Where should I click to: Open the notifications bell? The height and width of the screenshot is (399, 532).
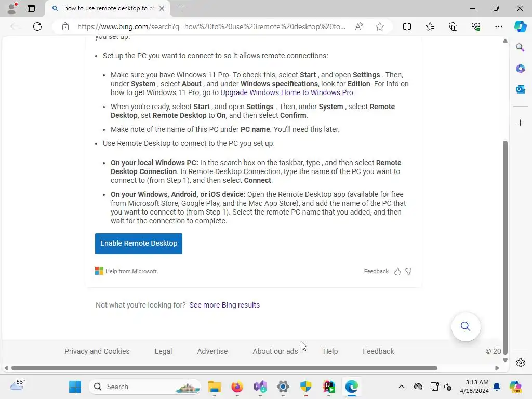coord(497,387)
